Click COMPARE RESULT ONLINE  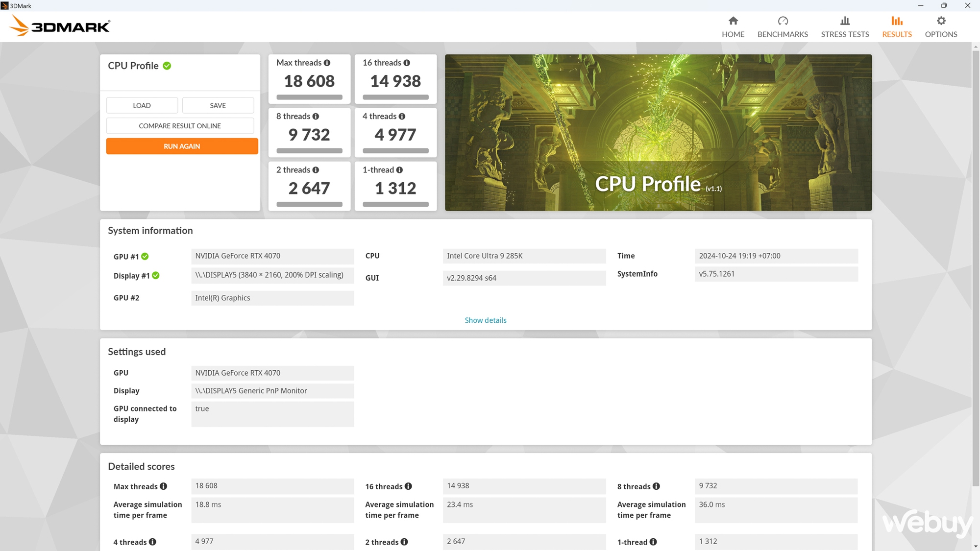[180, 126]
